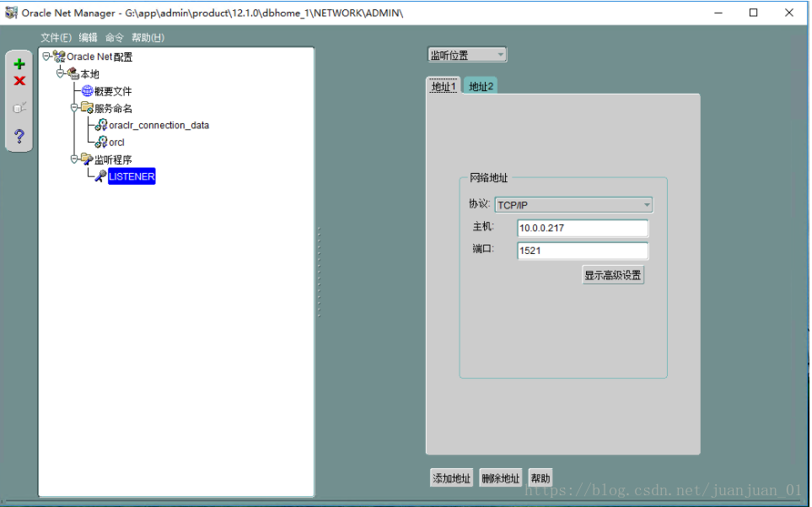This screenshot has height=507, width=812.
Task: Switch to the 地址2 tab
Action: (481, 86)
